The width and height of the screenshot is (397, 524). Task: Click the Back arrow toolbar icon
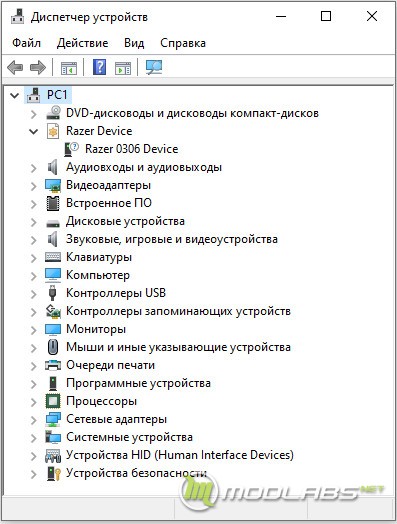(x=15, y=68)
